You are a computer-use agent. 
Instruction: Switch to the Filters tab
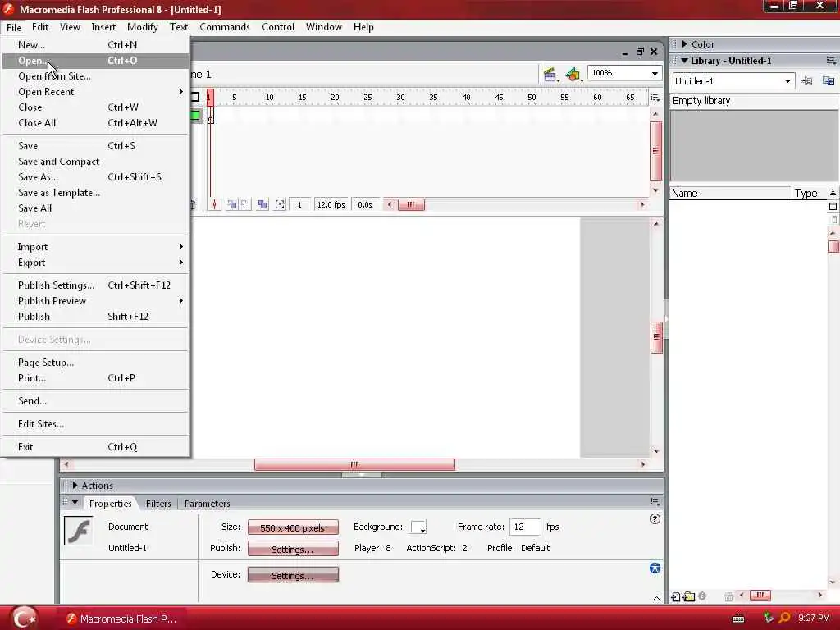coord(158,504)
